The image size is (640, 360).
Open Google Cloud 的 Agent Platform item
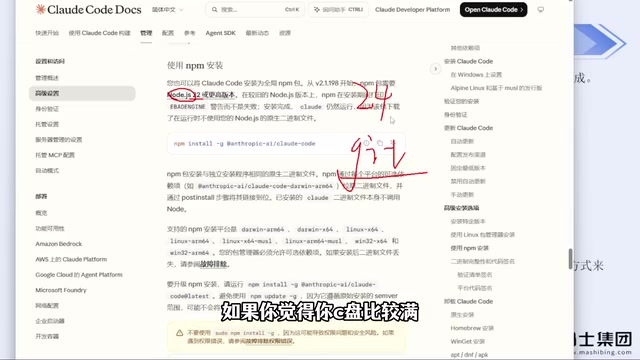coord(79,275)
